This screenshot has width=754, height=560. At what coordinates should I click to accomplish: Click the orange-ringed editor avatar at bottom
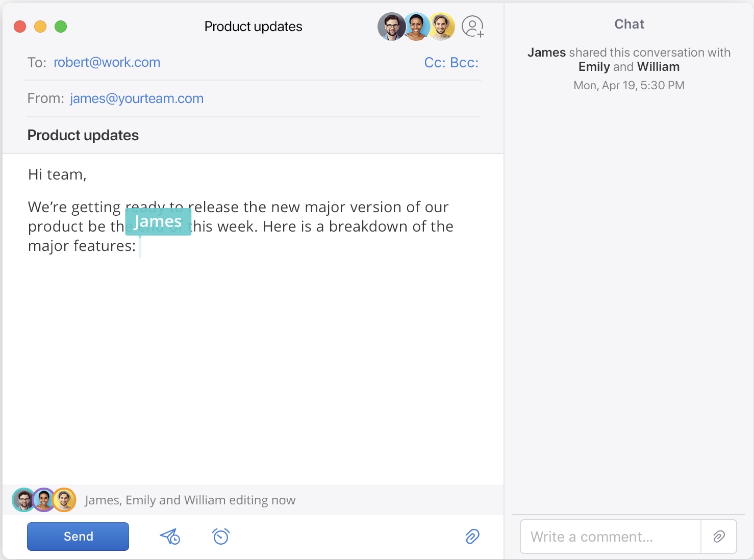tap(65, 500)
